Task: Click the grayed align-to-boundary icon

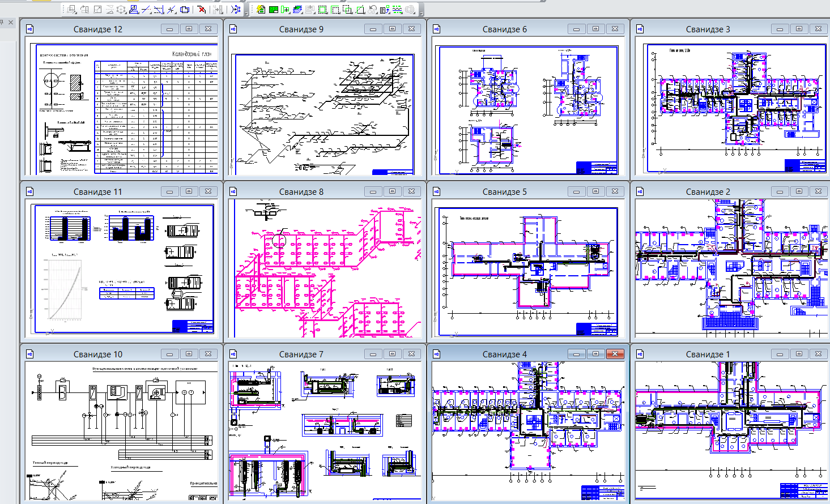Action: (x=218, y=10)
